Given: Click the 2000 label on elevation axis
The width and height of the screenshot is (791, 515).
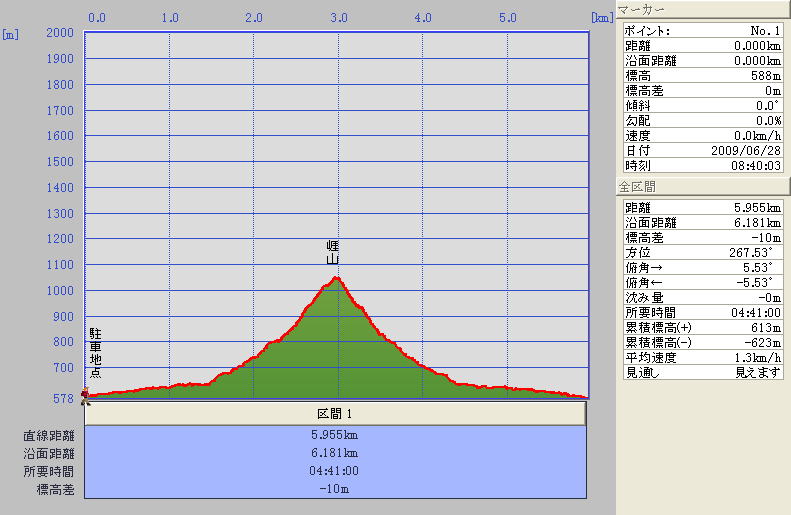Looking at the screenshot, I should click(60, 33).
